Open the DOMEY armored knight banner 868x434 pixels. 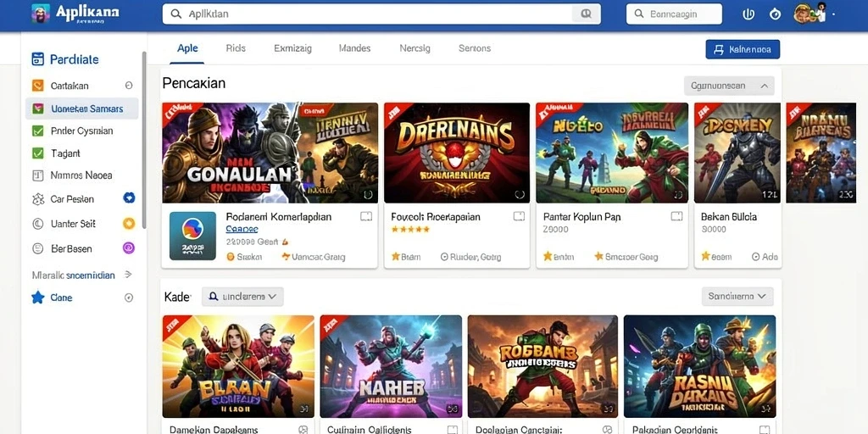[738, 153]
